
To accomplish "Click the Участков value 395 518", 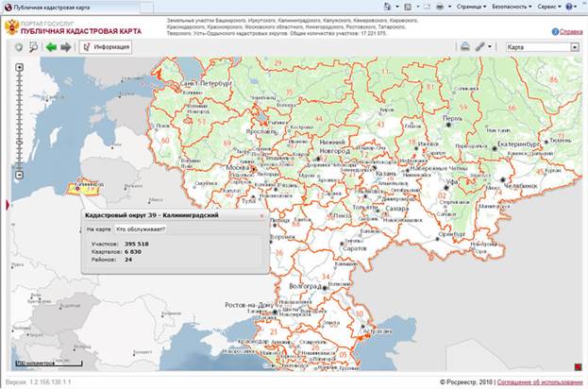I will click(137, 244).
